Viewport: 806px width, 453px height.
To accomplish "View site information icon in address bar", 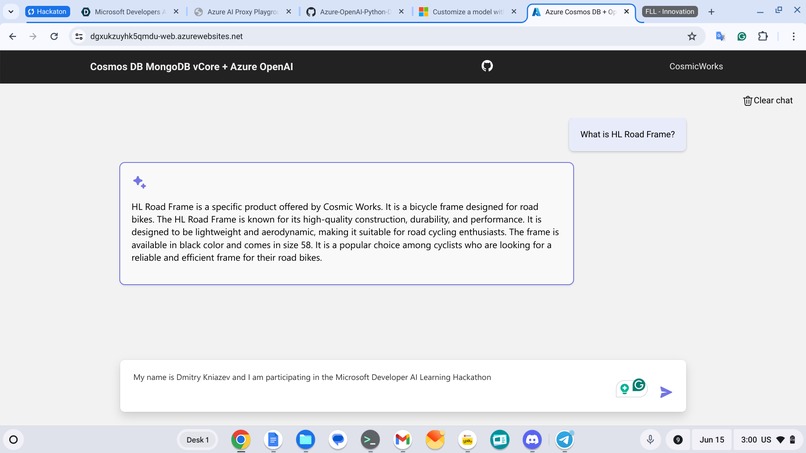I will 79,37.
